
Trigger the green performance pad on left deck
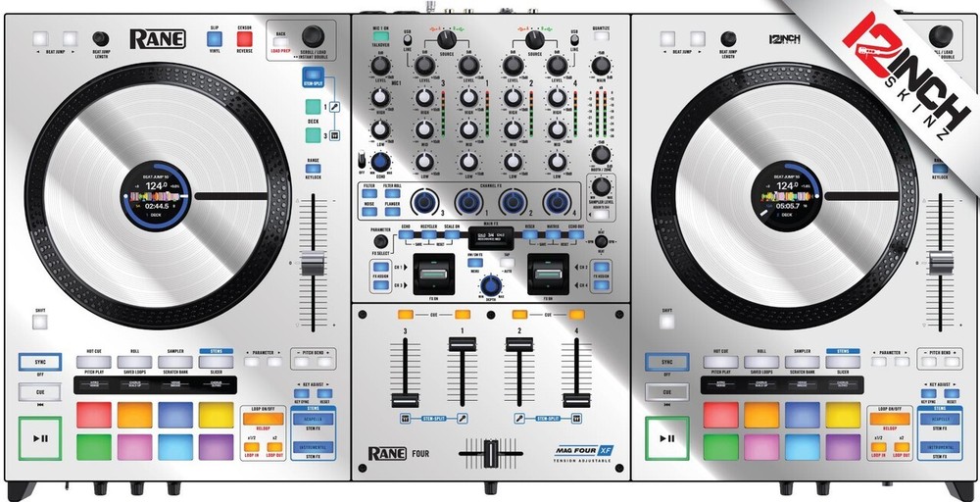94,447
